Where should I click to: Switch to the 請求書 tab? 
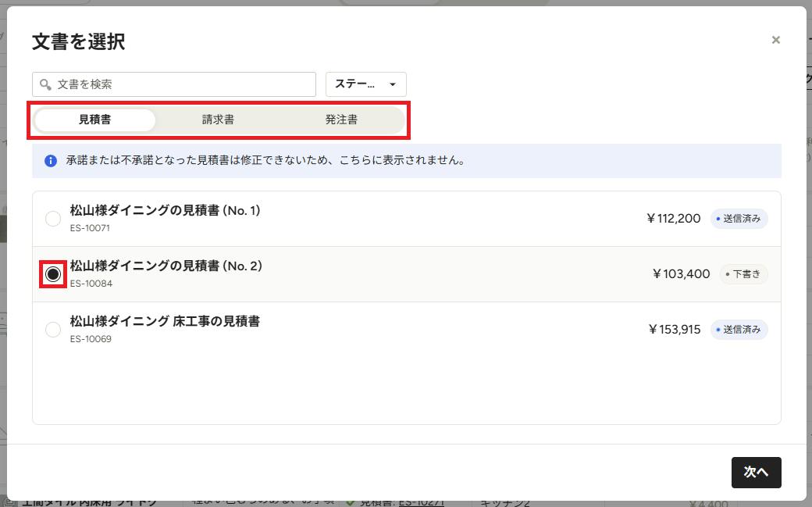(x=218, y=120)
